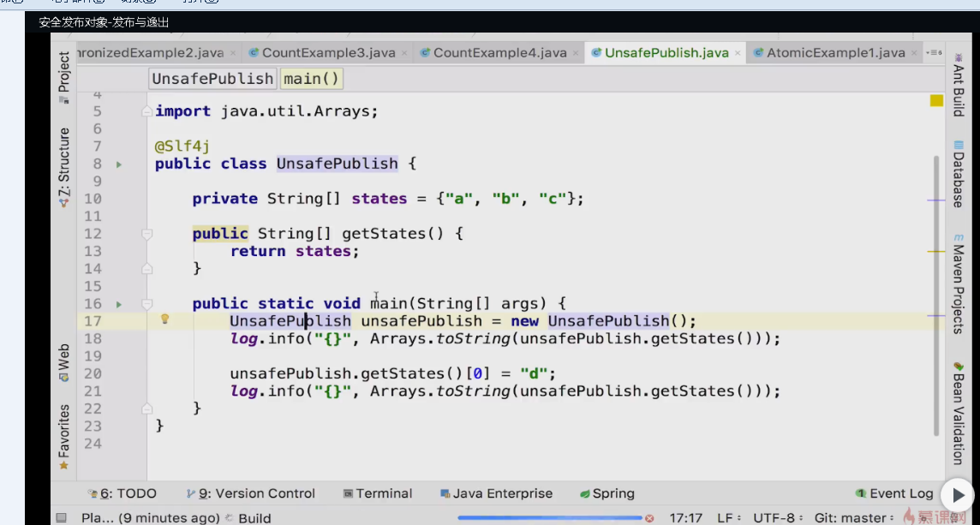
Task: Show the hidden tabs list dropdown
Action: 935,53
